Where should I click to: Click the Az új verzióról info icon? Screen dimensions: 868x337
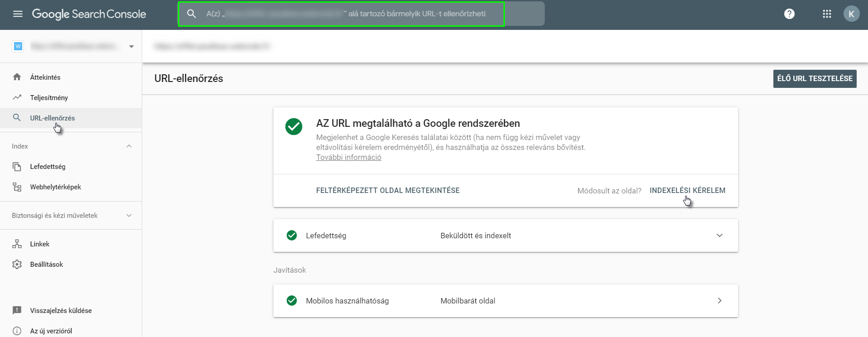coord(17,331)
